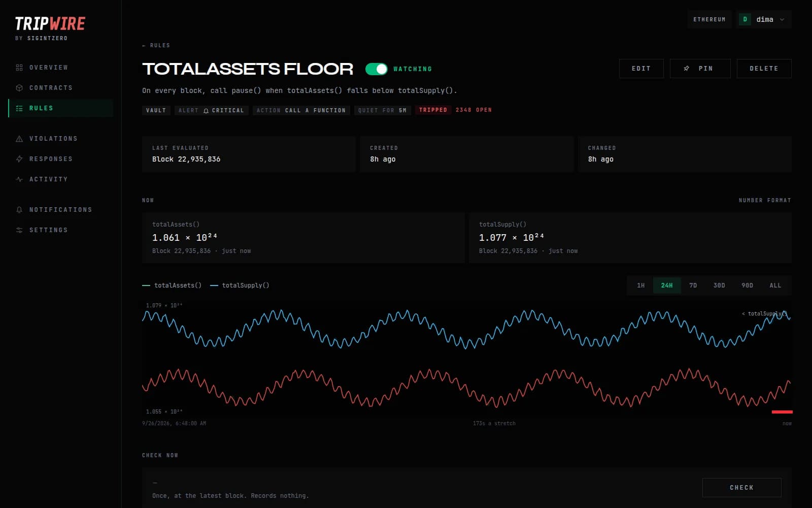Show ALL time chart range
Screen dimensions: 812x508
775,285
